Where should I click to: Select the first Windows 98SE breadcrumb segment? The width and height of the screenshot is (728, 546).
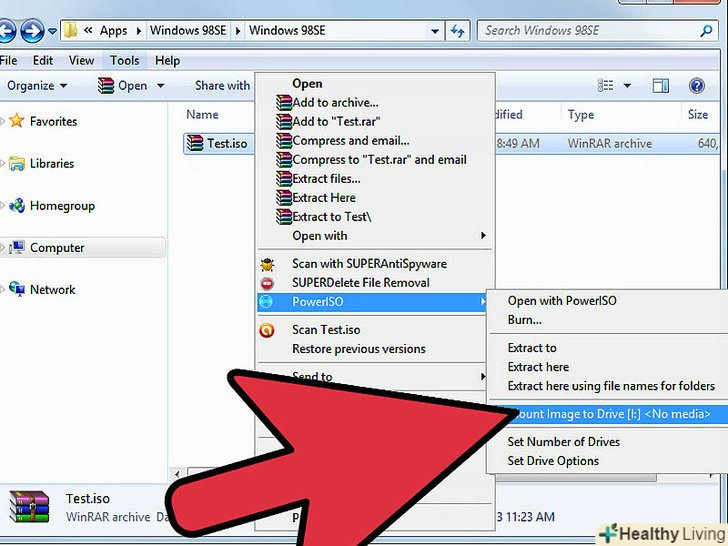point(188,31)
